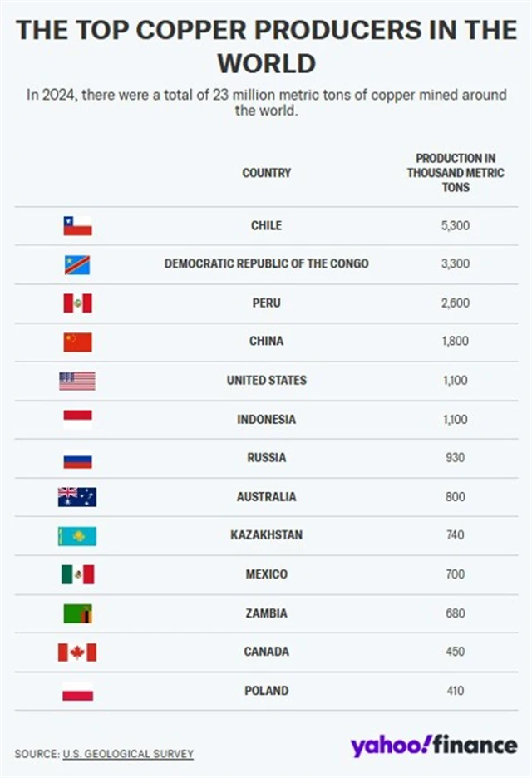Open the U.S. Geological Survey source link

coord(127,754)
